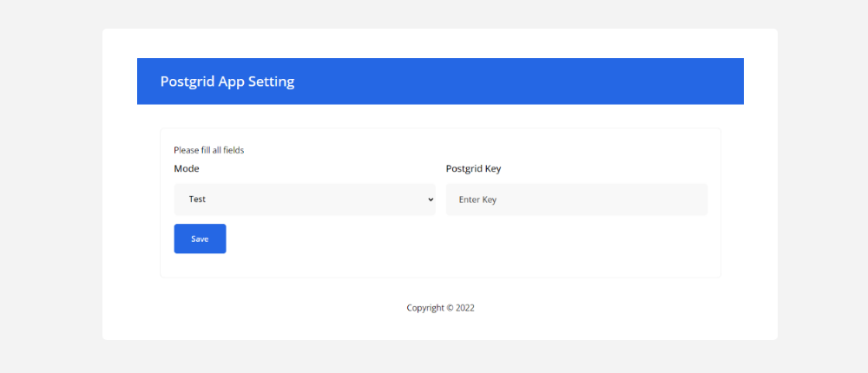Click the Mode dropdown chevron arrow
The width and height of the screenshot is (868, 373).
coord(431,200)
